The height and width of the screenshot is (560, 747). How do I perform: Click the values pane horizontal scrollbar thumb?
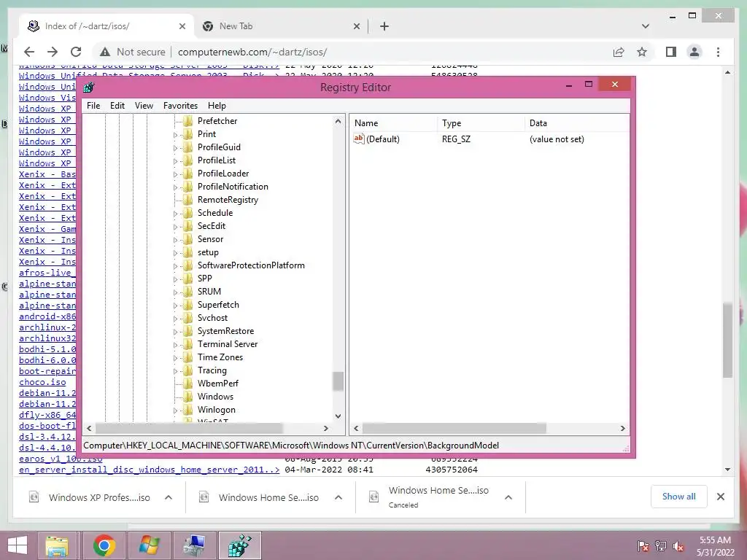pyautogui.click(x=454, y=428)
